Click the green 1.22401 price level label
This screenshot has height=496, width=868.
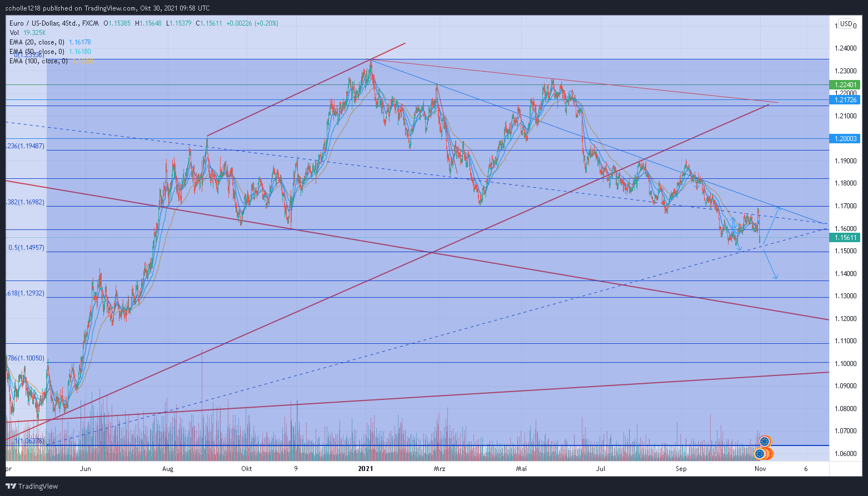(845, 84)
